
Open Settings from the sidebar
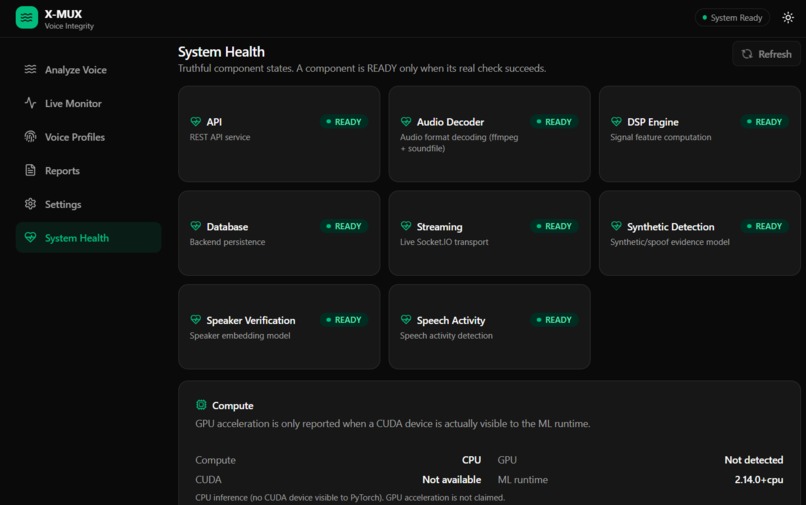coord(88,204)
